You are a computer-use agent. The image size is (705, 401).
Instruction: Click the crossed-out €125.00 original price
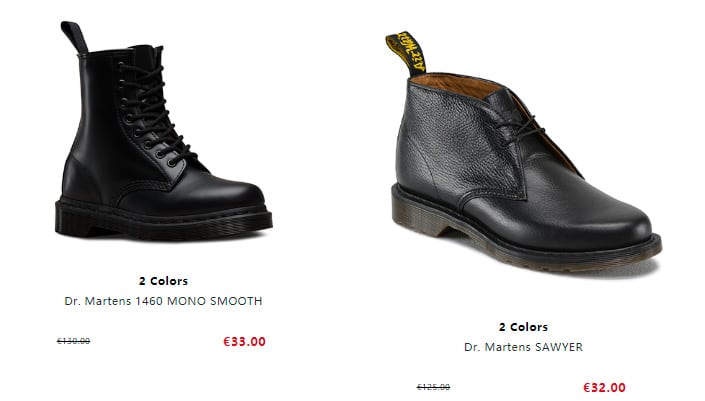(433, 387)
